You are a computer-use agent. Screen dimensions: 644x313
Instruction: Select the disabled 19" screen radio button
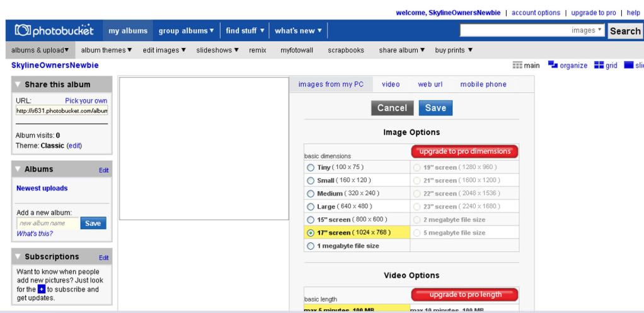(417, 167)
